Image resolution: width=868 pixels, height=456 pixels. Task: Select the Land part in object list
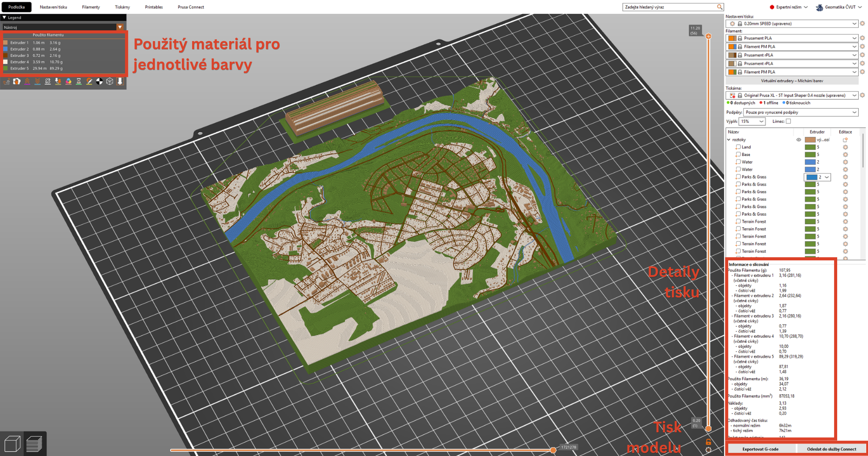pos(746,147)
